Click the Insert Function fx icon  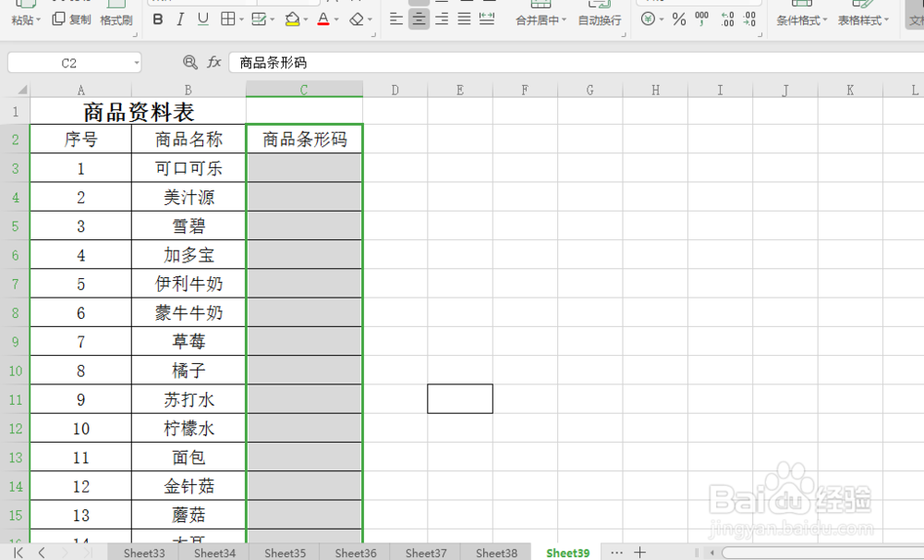214,62
